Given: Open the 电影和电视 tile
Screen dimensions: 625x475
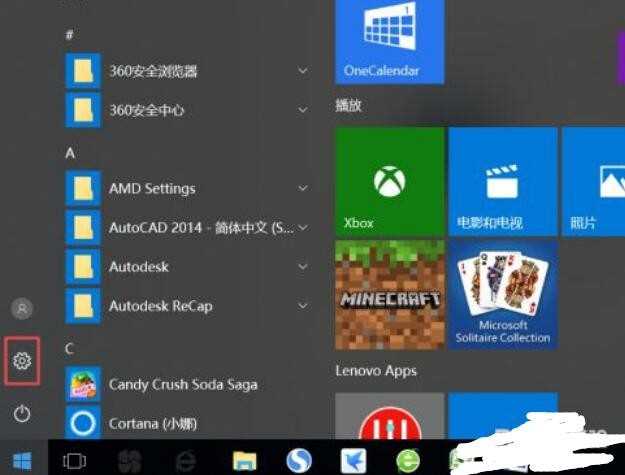Looking at the screenshot, I should 503,181.
